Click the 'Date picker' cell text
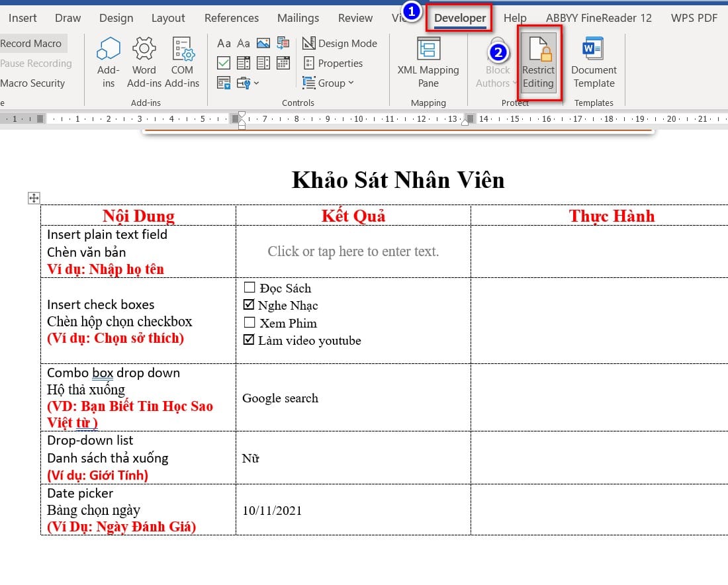 80,493
